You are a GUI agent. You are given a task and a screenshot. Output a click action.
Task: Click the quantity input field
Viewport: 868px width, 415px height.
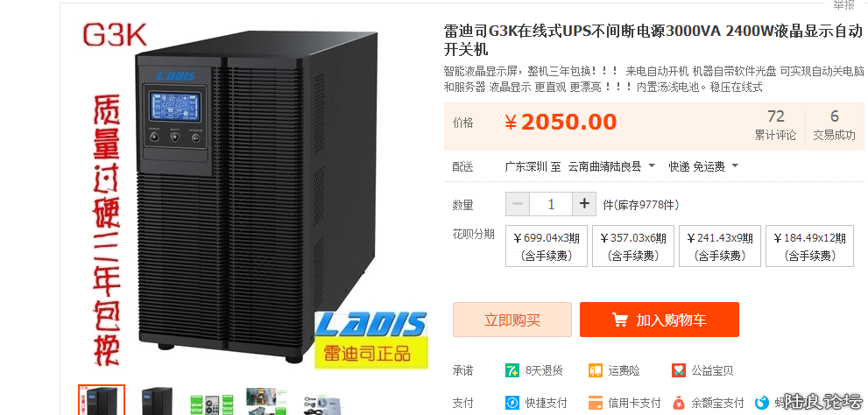tap(551, 204)
